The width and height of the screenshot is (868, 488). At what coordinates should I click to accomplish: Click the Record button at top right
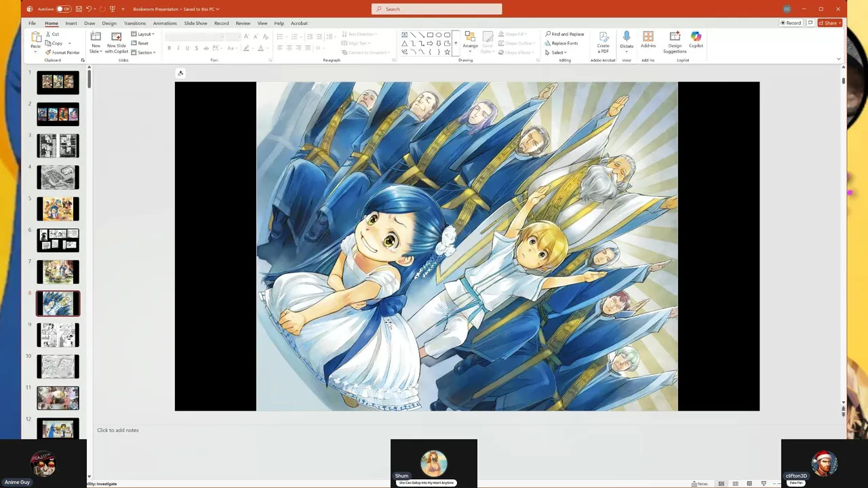[791, 23]
